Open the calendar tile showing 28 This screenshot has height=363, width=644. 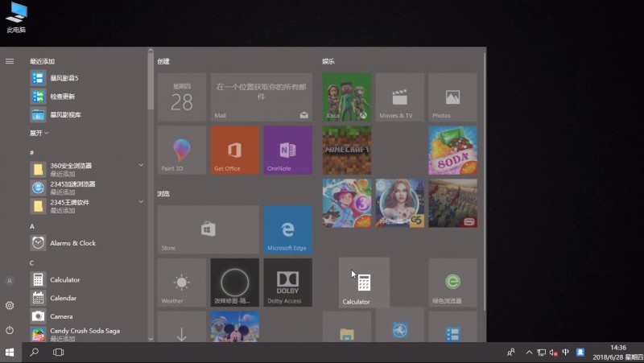point(182,97)
